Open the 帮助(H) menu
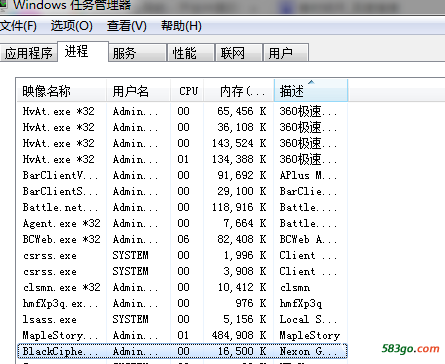This screenshot has height=364, width=445. 181,26
